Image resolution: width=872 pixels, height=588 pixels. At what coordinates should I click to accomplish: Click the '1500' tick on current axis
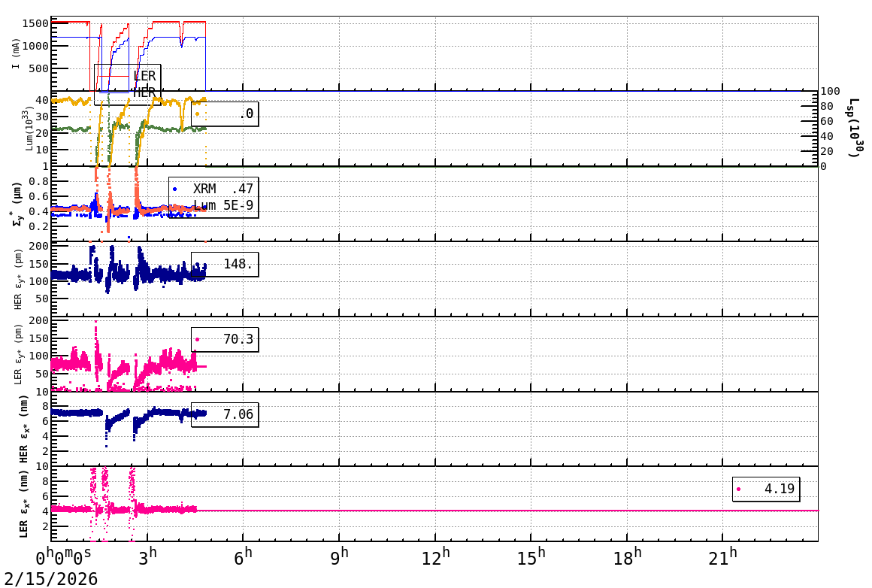[x=35, y=23]
